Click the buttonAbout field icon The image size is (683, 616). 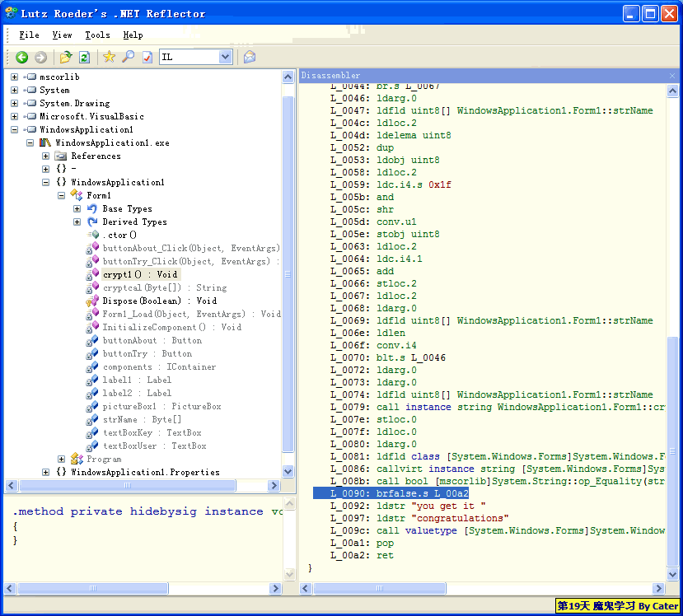click(x=92, y=340)
